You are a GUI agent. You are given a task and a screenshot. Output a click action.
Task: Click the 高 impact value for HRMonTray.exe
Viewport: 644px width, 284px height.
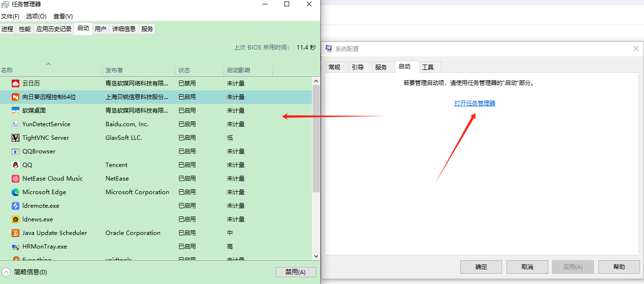click(x=230, y=247)
